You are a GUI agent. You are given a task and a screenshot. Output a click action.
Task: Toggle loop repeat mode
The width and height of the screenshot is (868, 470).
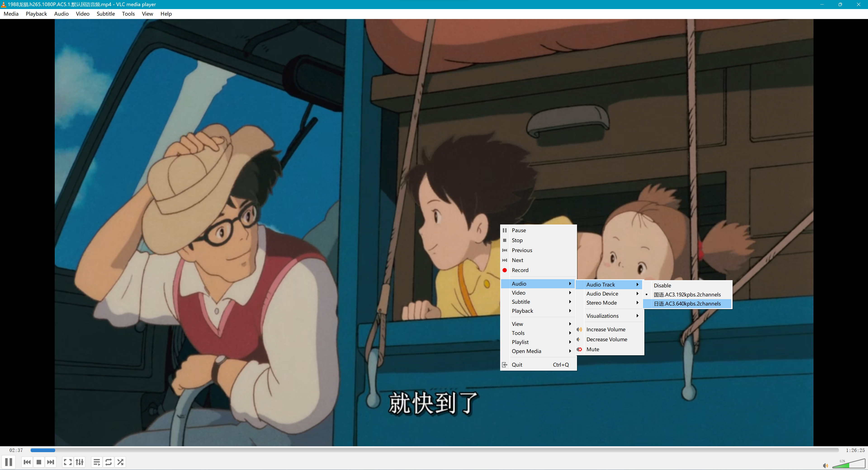109,462
